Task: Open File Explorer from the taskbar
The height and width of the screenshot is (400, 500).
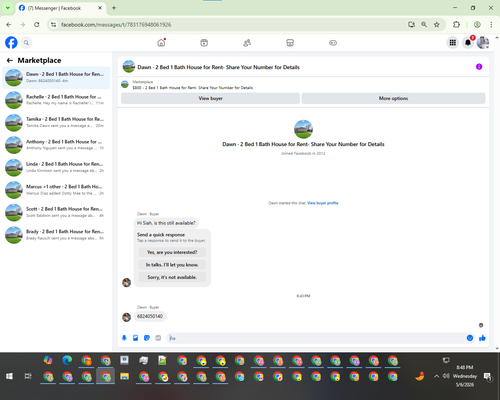Action: pos(125,376)
